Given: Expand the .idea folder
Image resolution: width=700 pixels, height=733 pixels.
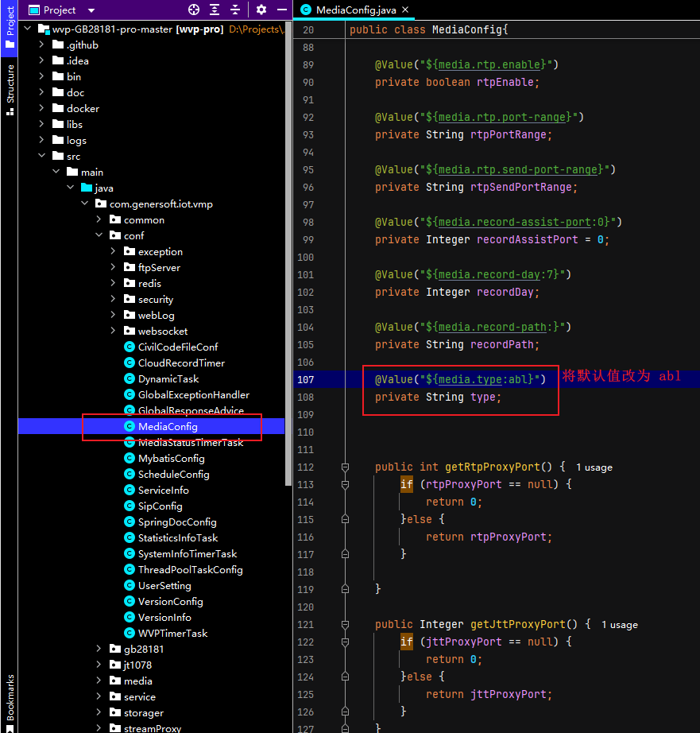Looking at the screenshot, I should pos(41,60).
